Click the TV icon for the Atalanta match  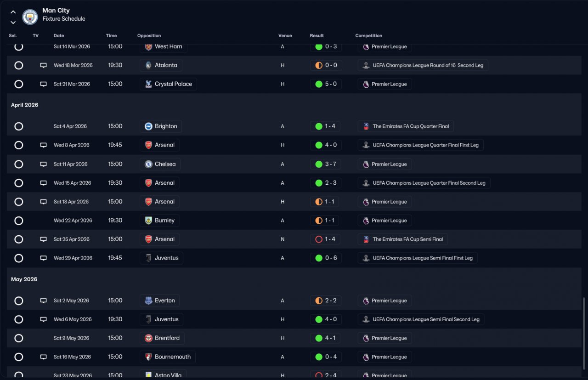click(x=44, y=65)
